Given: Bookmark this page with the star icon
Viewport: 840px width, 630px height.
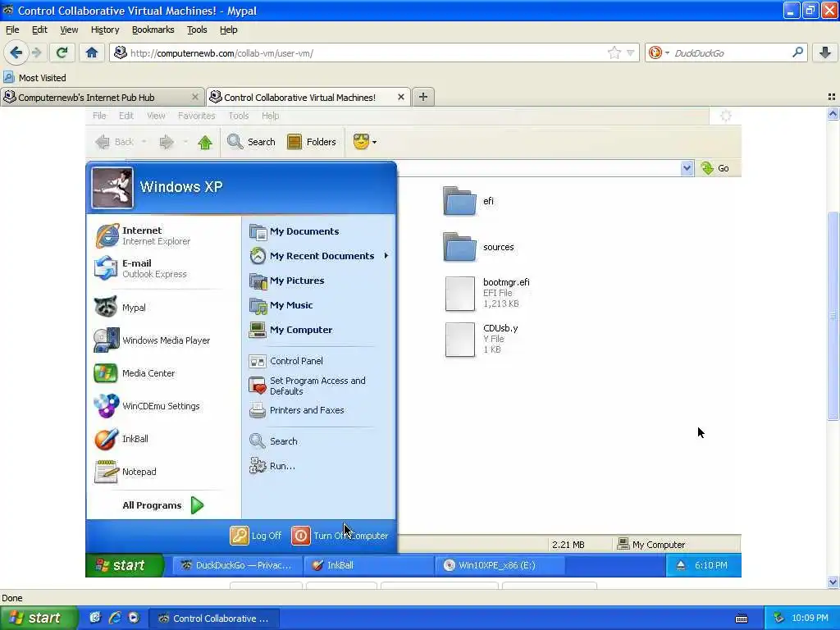Looking at the screenshot, I should (614, 52).
